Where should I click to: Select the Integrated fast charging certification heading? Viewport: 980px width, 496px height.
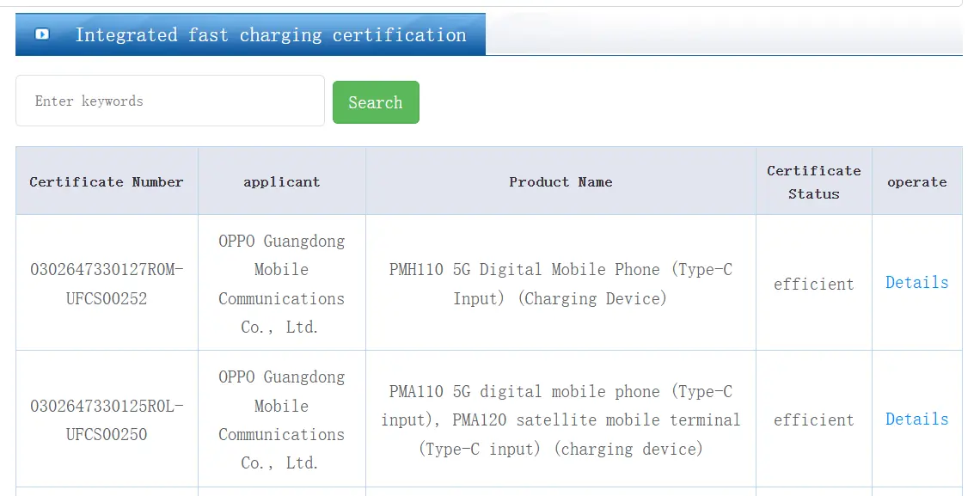pyautogui.click(x=271, y=35)
